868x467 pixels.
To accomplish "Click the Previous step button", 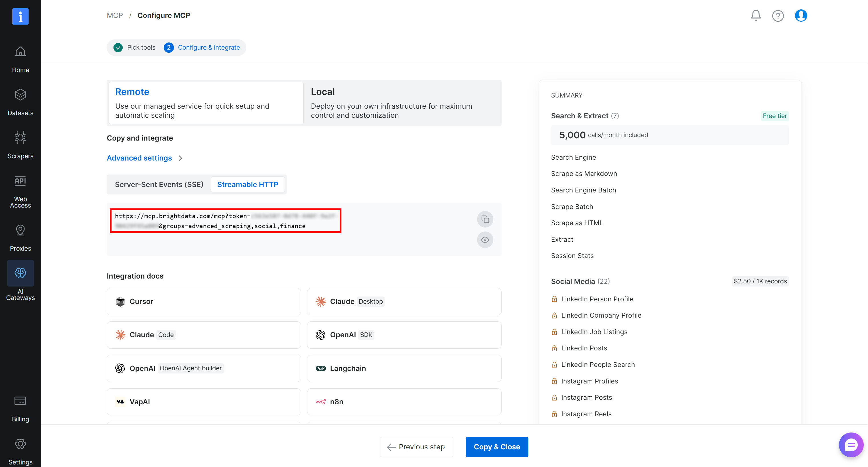I will (x=417, y=447).
